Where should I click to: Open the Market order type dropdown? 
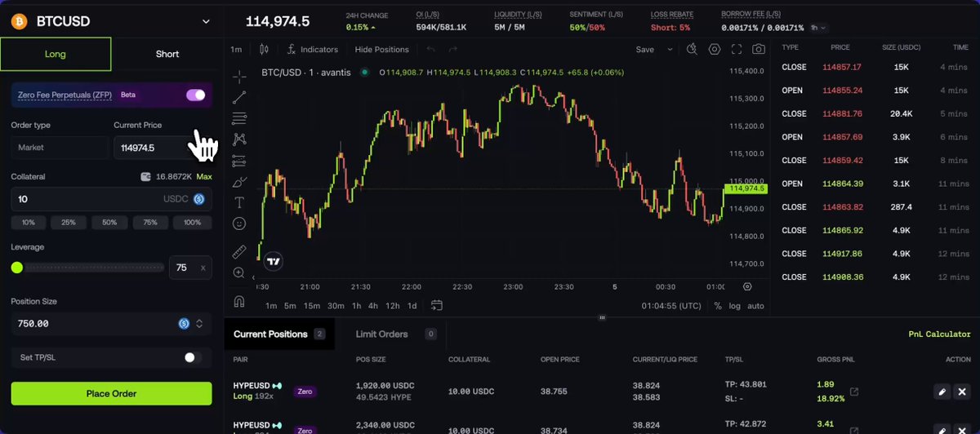[59, 148]
